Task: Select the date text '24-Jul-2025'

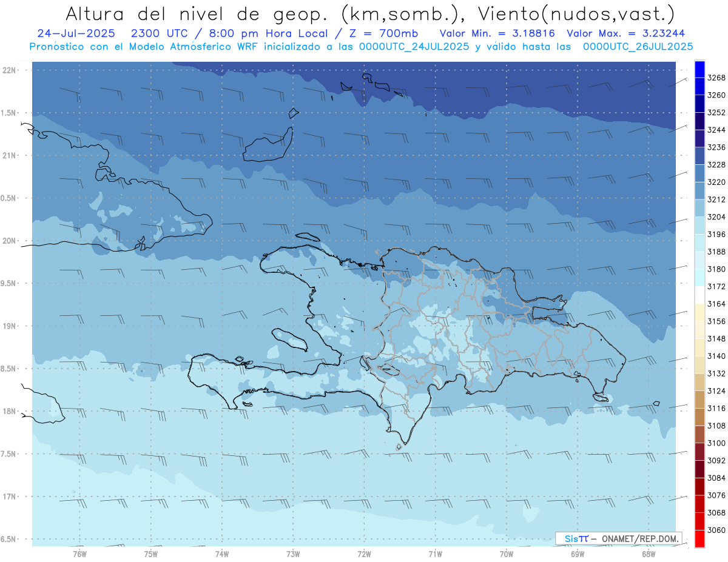Action: point(76,33)
